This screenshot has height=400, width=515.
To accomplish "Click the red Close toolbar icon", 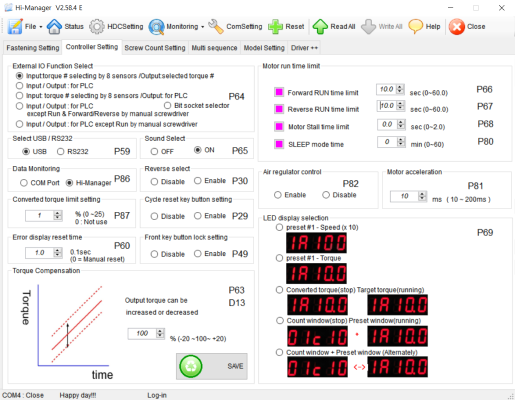I will (x=457, y=27).
